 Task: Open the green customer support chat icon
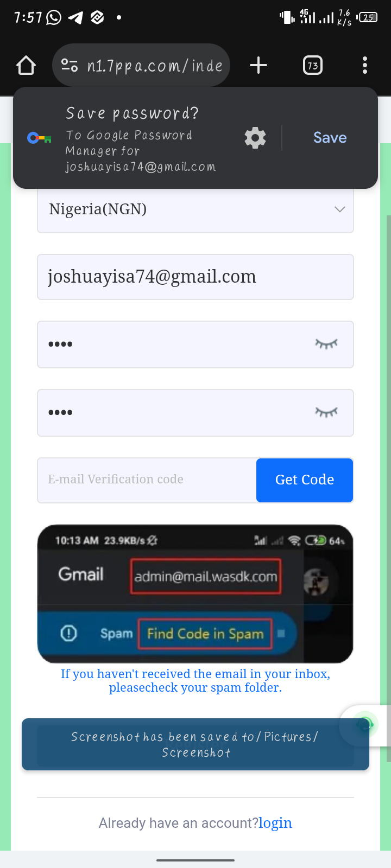point(365,724)
